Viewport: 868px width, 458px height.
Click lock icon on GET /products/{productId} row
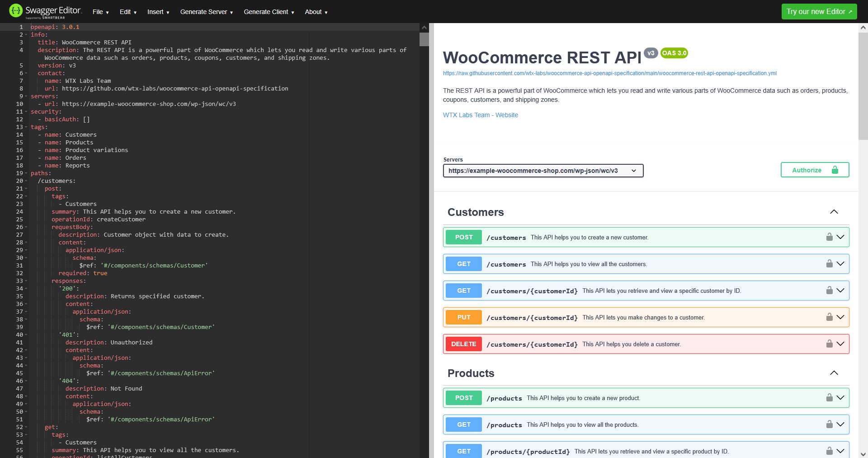[x=830, y=451]
